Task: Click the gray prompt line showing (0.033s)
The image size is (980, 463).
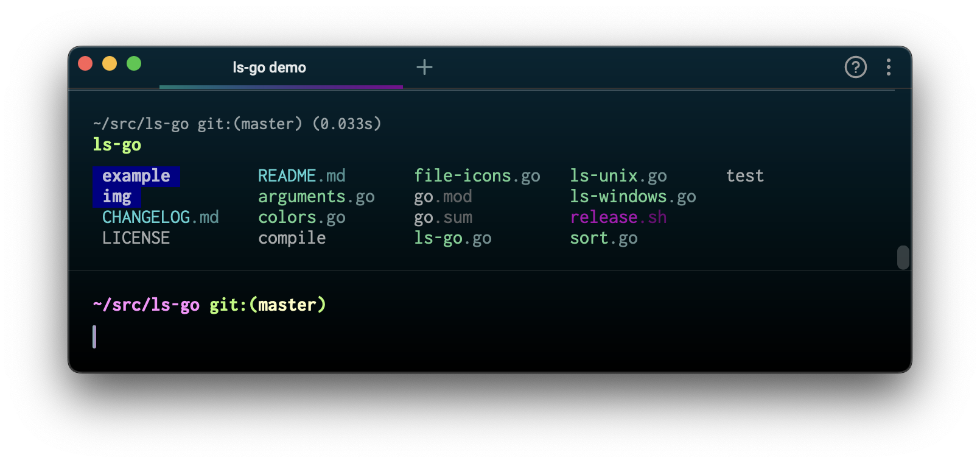Action: (x=237, y=124)
